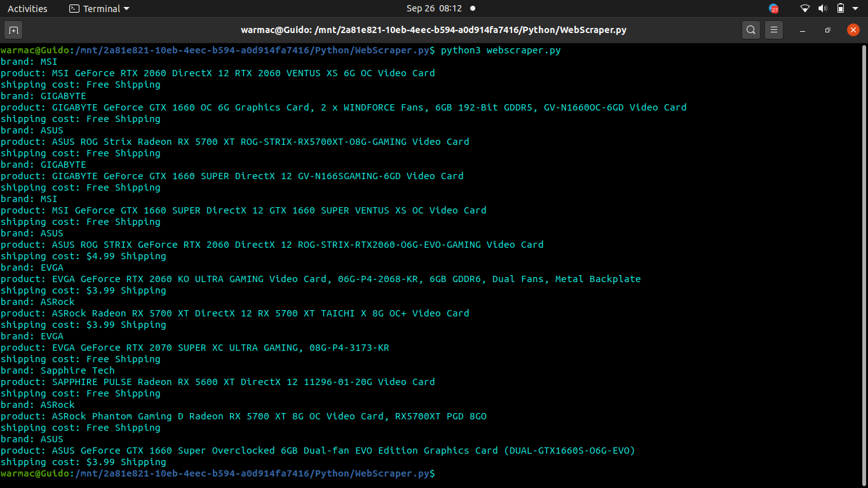The image size is (868, 488).
Task: Click the ASRock Phantom Gaming D product line
Action: 243,416
